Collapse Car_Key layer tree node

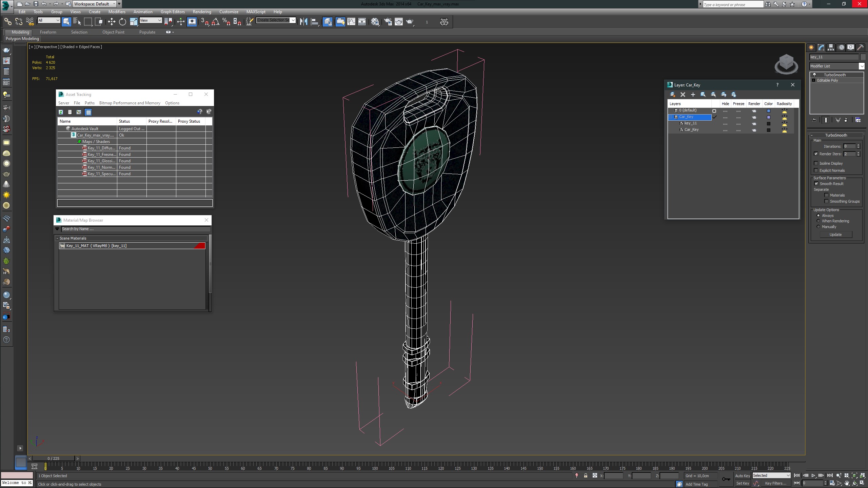[x=671, y=117]
